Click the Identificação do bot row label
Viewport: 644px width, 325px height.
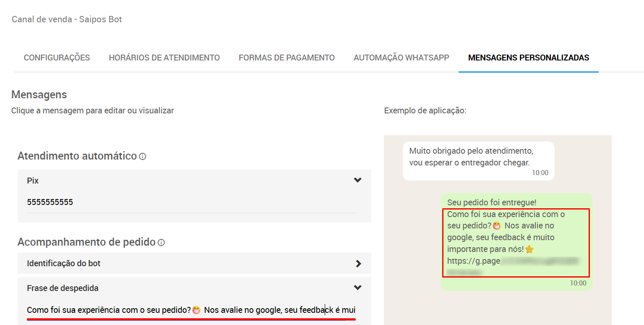[x=64, y=264]
